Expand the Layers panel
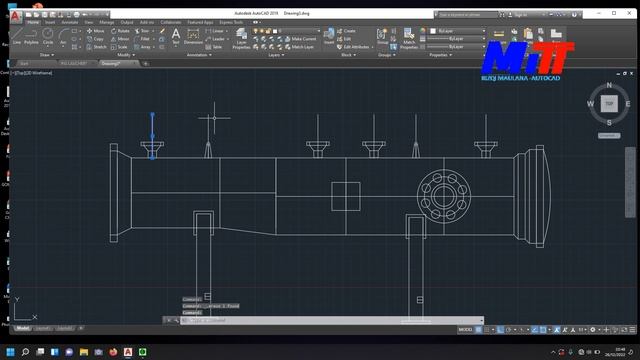 (276, 55)
